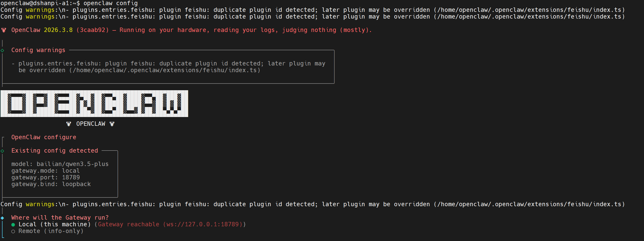The image size is (644, 241).
Task: Click the gateway.port: 18789 line
Action: (x=46, y=178)
